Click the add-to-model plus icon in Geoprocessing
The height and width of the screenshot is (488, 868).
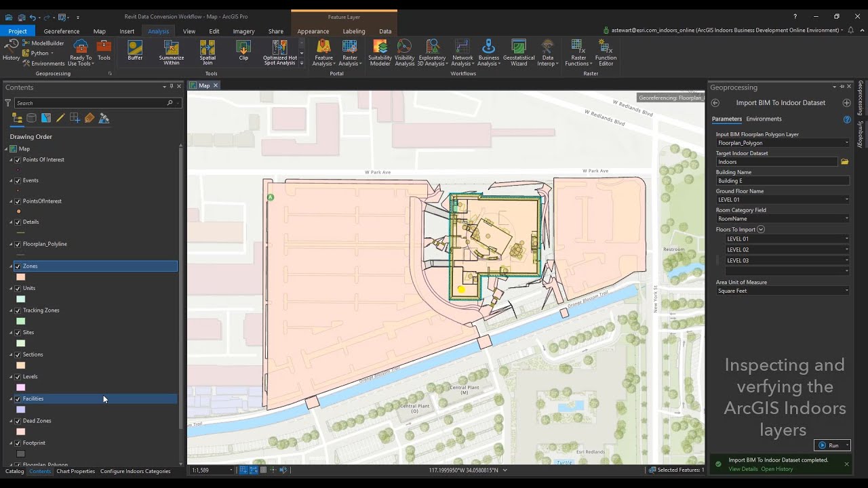[x=846, y=103]
